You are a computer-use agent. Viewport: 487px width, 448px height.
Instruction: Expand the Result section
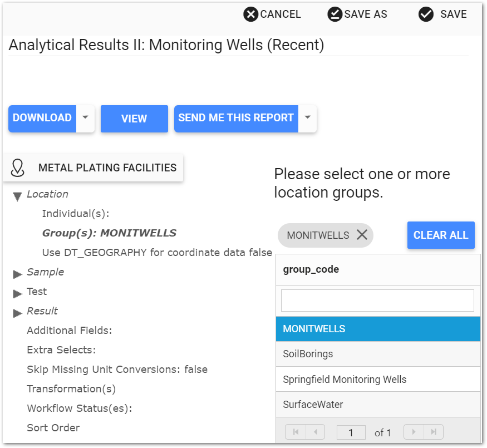17,312
